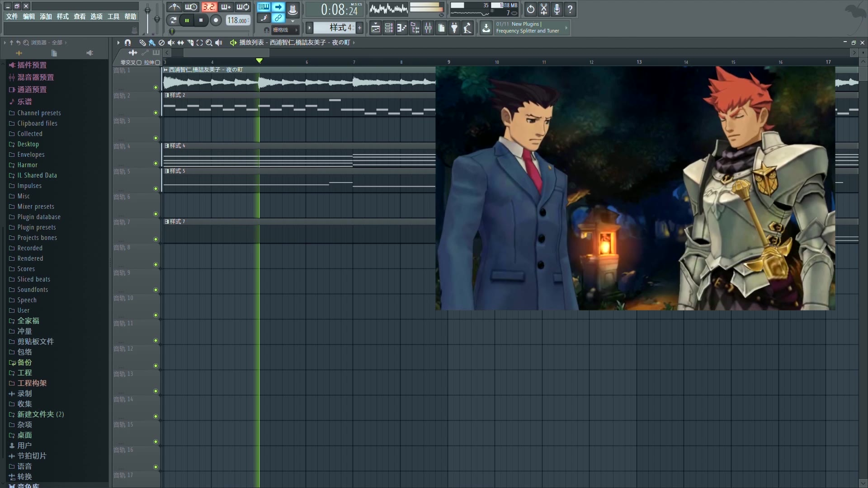Toggle link/multilink to controllers button
The image size is (868, 488).
[278, 18]
